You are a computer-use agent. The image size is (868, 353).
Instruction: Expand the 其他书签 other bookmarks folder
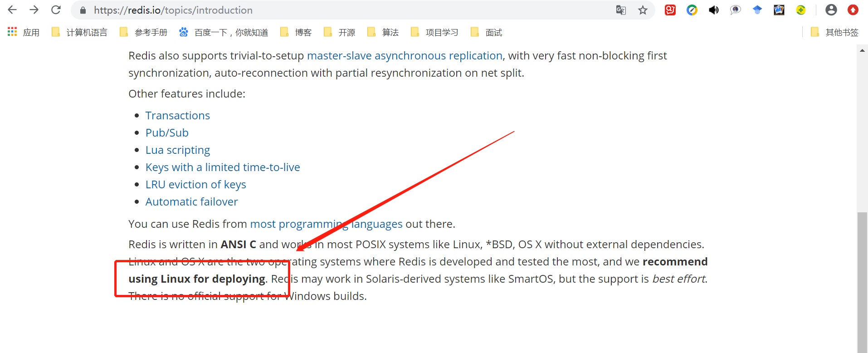[834, 32]
